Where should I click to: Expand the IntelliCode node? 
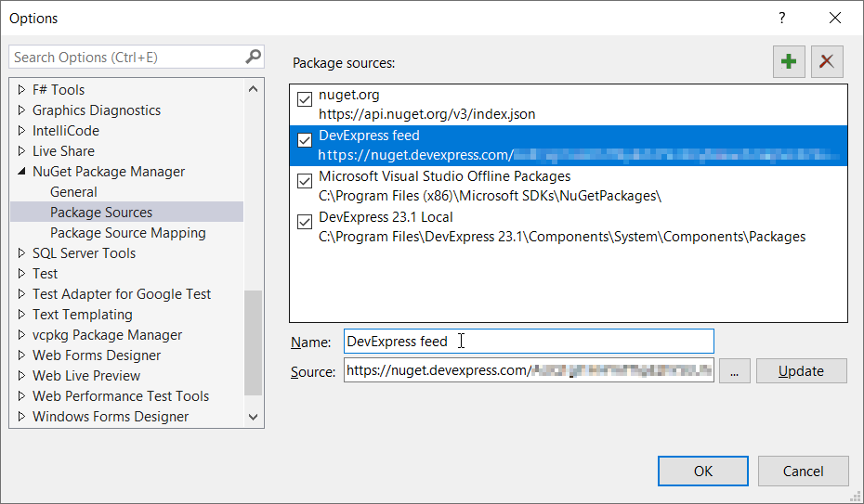21,130
